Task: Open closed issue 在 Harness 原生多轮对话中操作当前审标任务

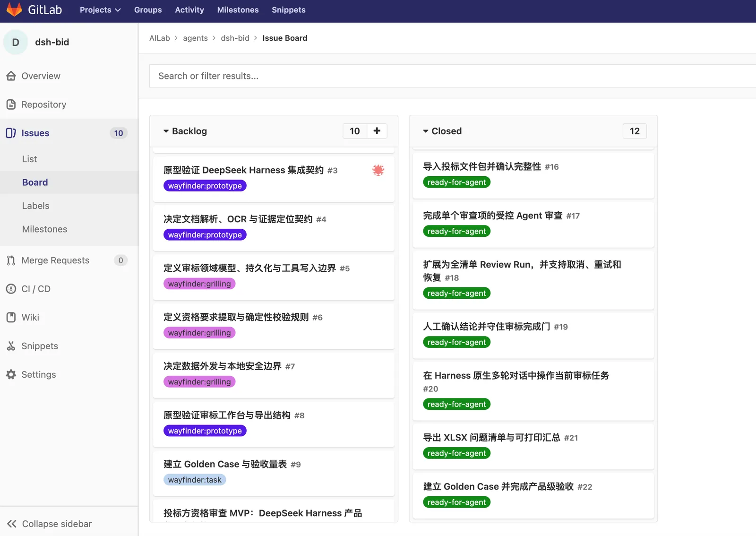Action: (516, 376)
